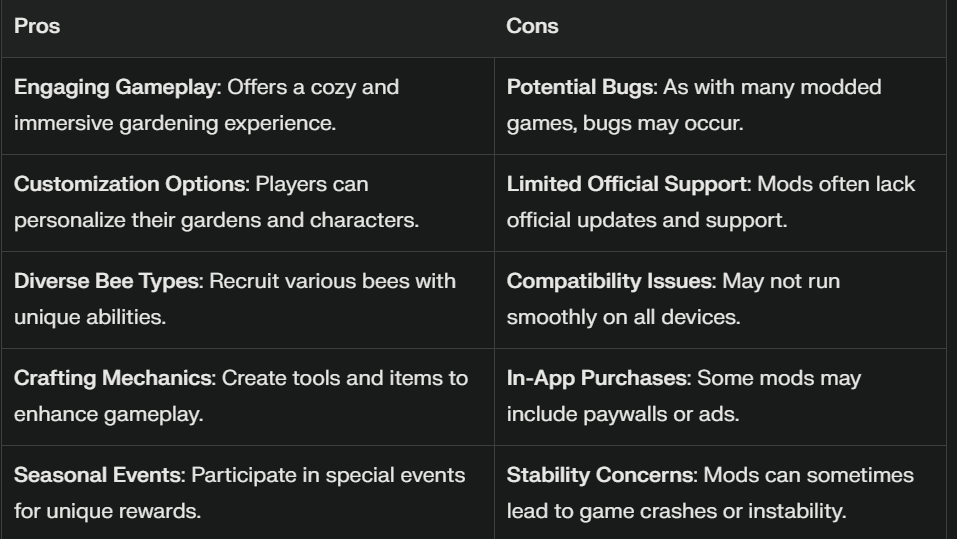The width and height of the screenshot is (957, 539).
Task: Select the Engaging Gameplay bold heading
Action: point(116,87)
